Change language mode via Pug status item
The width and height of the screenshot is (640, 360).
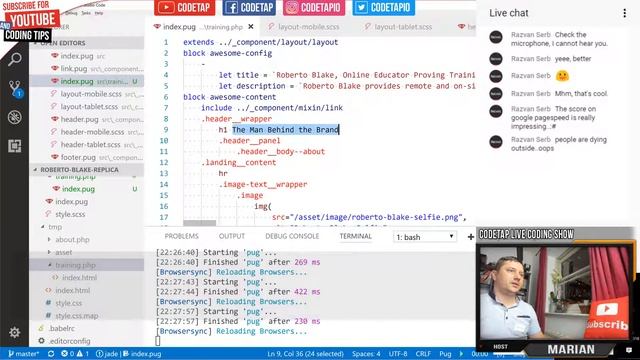445,354
